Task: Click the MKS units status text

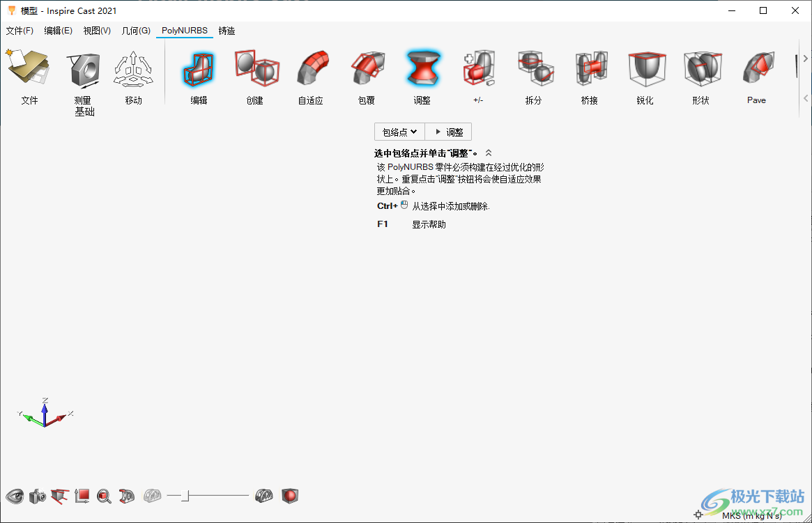Action: 751,515
